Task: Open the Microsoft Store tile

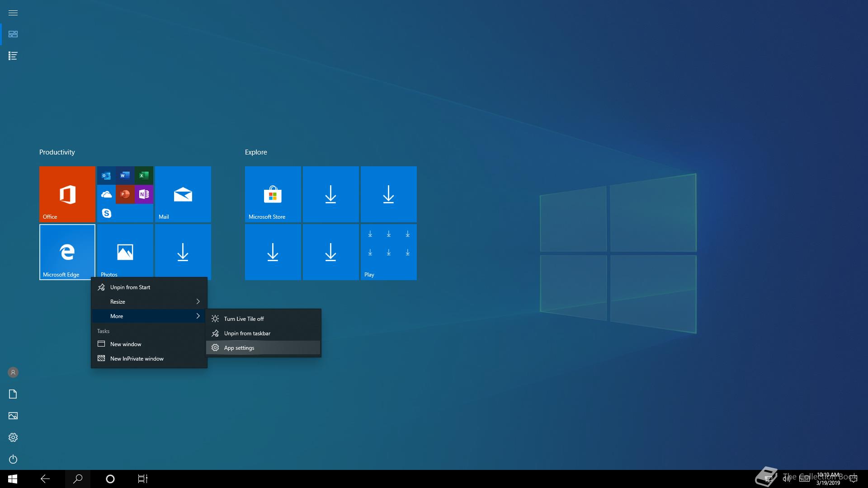Action: 273,194
